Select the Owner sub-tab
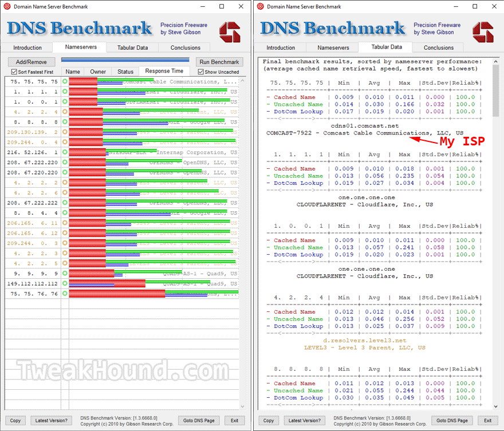504x431 pixels. pos(98,72)
